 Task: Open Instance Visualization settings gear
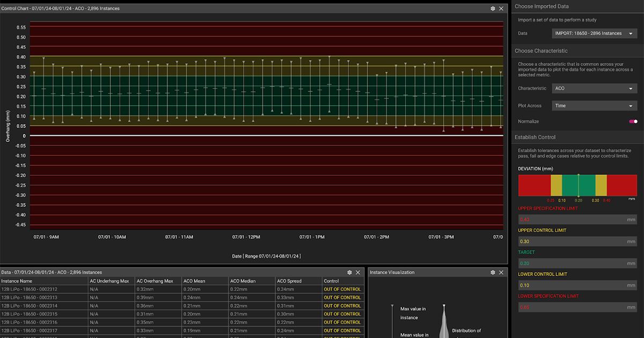tap(493, 272)
